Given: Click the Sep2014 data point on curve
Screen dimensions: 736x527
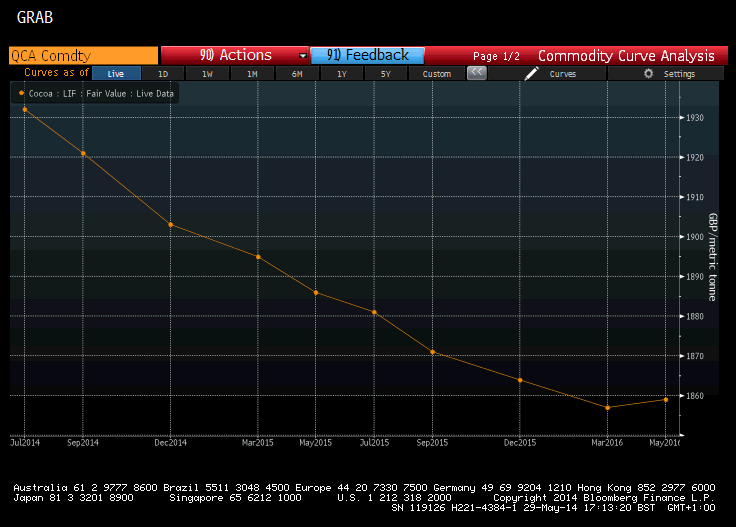Looking at the screenshot, I should click(83, 153).
